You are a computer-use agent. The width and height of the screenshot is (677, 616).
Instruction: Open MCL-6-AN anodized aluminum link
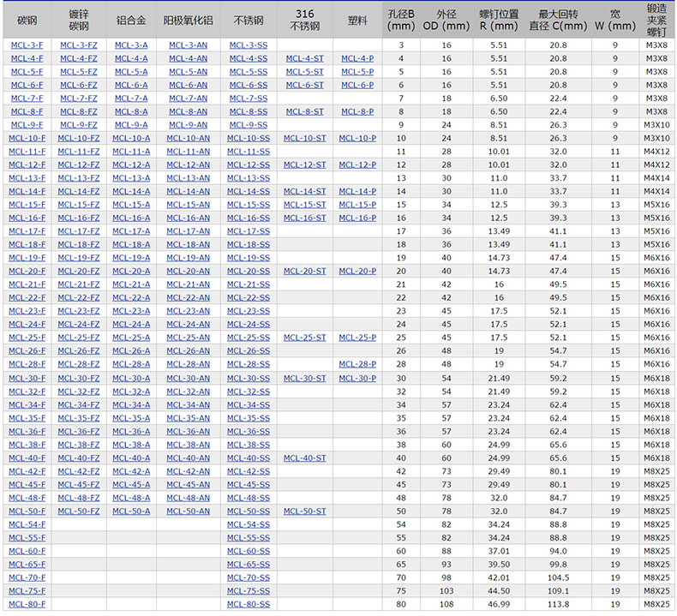coord(188,85)
